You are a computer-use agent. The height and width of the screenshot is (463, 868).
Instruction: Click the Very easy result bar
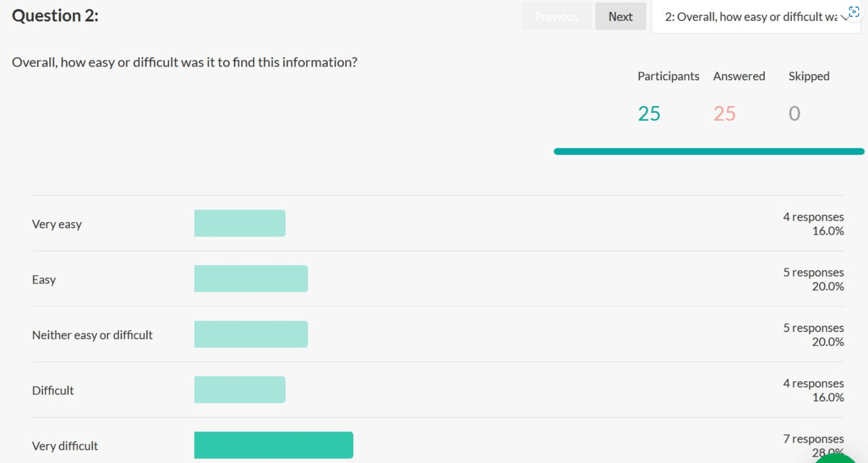coord(240,223)
